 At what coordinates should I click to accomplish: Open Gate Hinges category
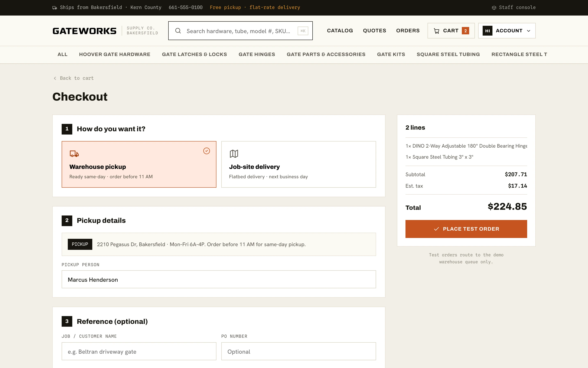(x=257, y=55)
